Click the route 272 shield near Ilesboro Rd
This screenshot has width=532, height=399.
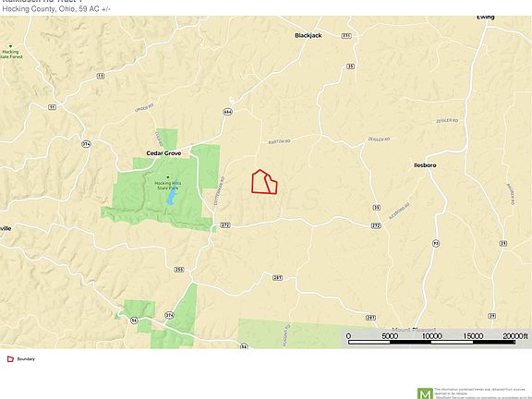[376, 225]
